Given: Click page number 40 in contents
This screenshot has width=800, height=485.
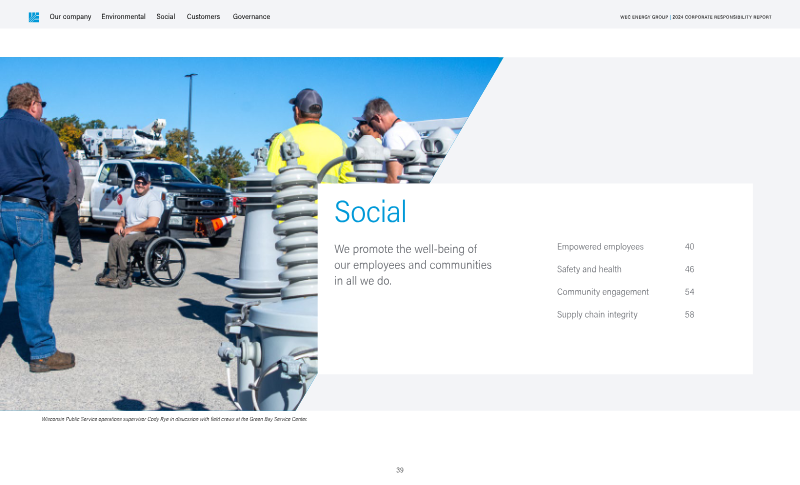Looking at the screenshot, I should (689, 247).
